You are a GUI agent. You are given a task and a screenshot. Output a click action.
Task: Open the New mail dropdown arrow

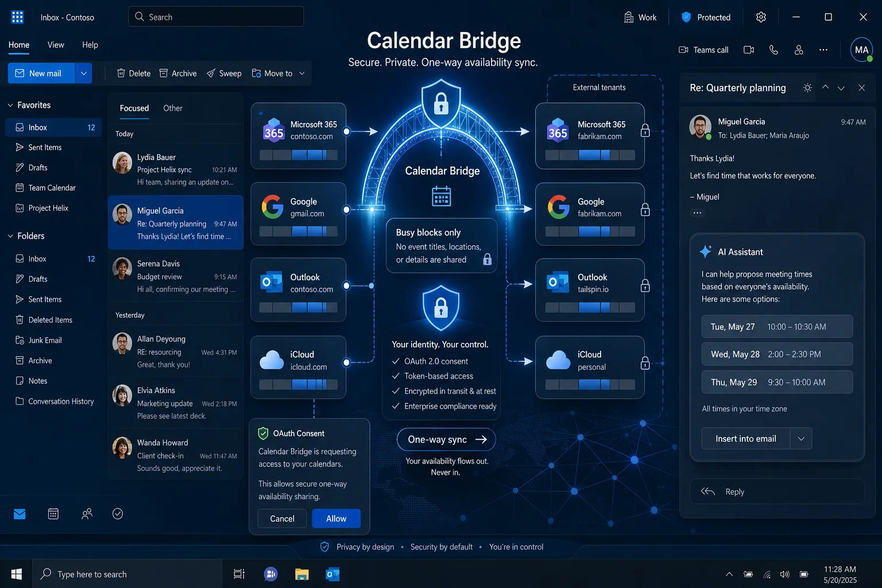83,73
